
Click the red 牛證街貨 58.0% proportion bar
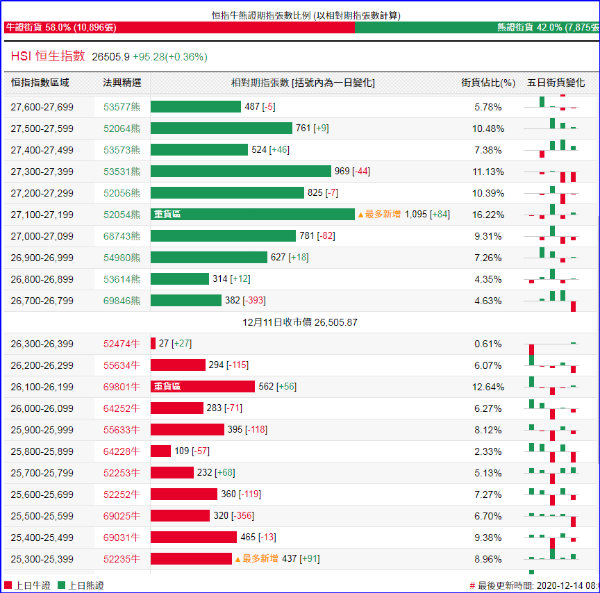pyautogui.click(x=179, y=27)
